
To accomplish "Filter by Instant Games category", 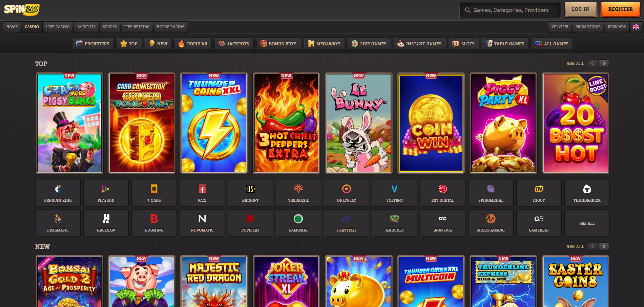I will pos(419,44).
